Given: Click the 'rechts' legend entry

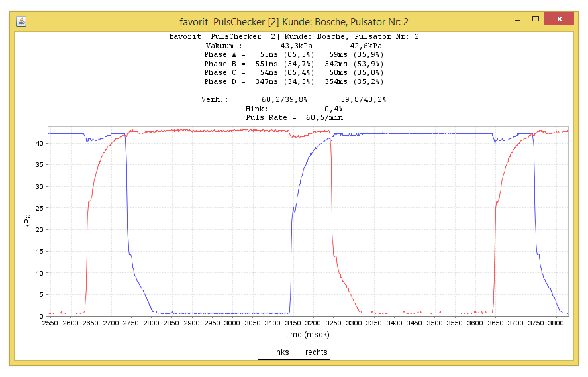Looking at the screenshot, I should [311, 352].
